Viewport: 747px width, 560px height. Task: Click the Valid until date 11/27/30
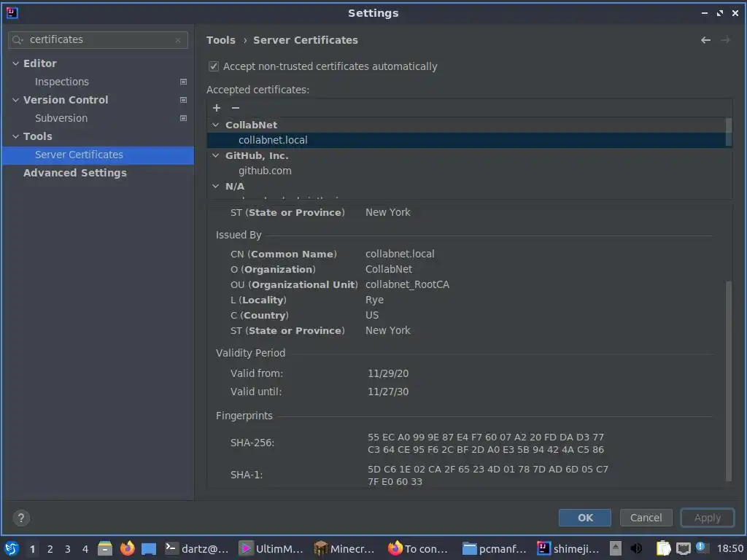pos(388,392)
